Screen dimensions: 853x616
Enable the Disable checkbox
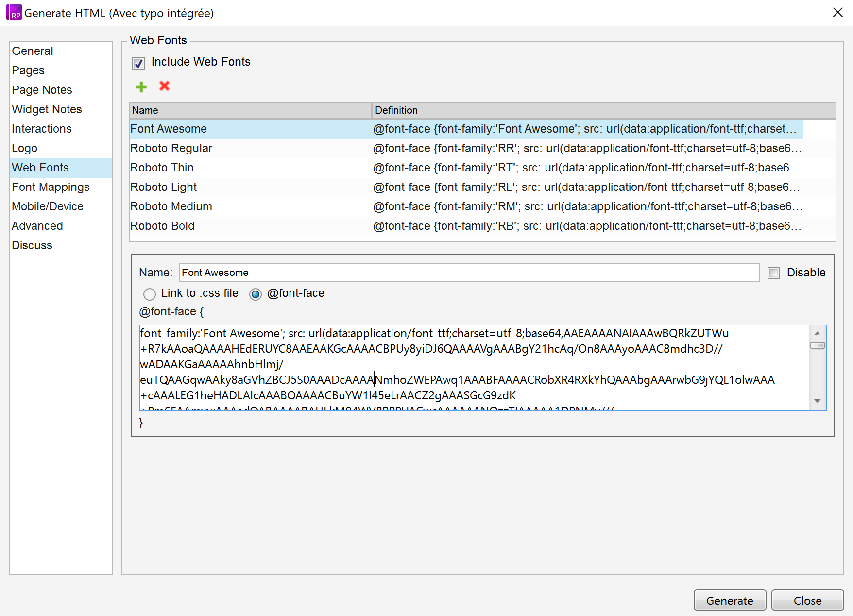[773, 273]
